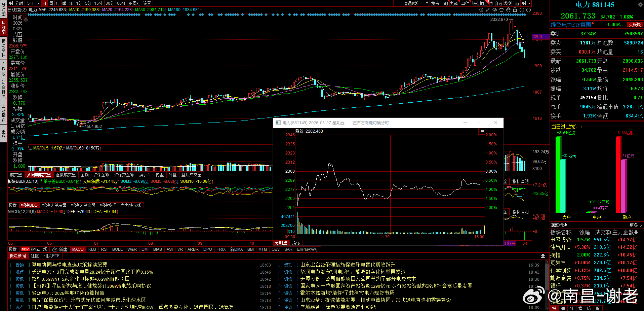The width and height of the screenshot is (644, 311).
Task: Open news about 长源电力 3月完成发电量
Action: tap(92, 272)
